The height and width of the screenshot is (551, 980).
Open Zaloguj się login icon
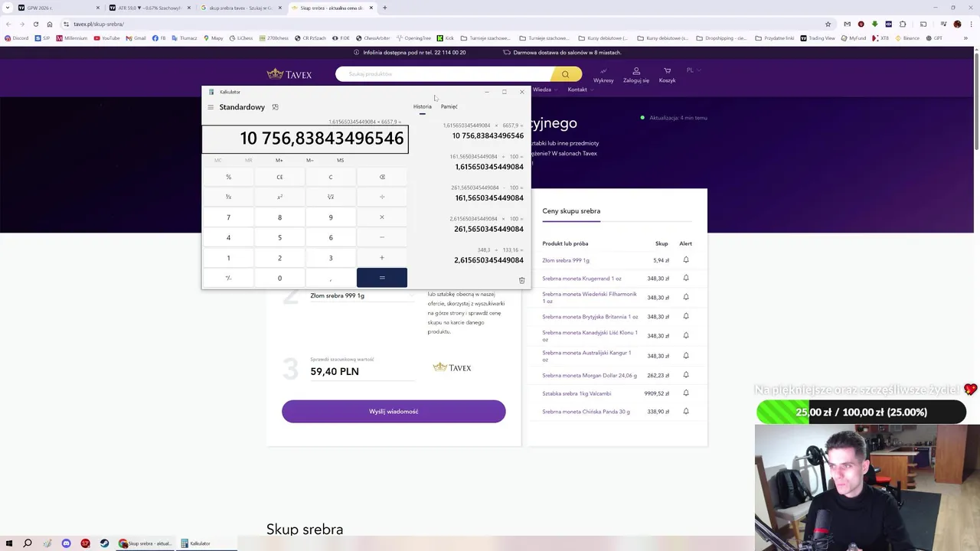635,75
